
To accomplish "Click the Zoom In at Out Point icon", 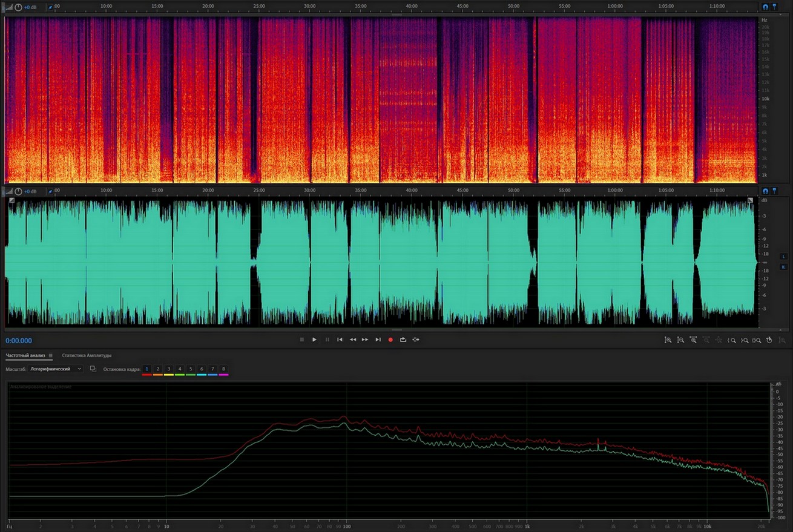I will coord(745,340).
